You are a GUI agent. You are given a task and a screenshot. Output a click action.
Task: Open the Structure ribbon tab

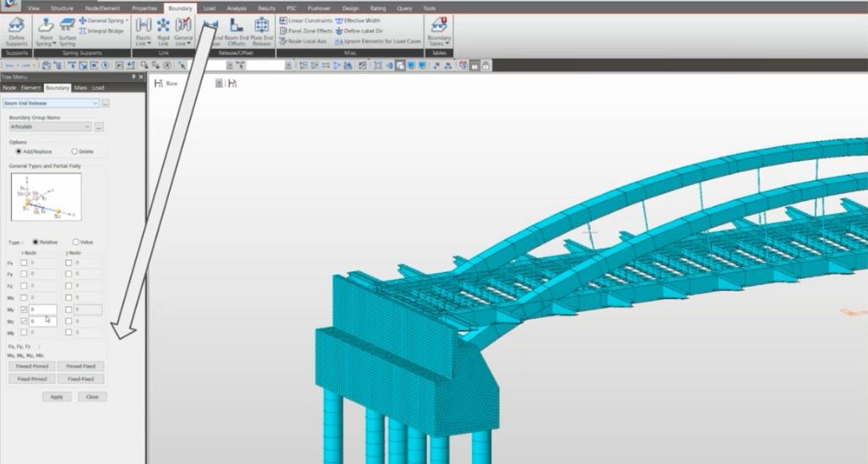point(62,8)
